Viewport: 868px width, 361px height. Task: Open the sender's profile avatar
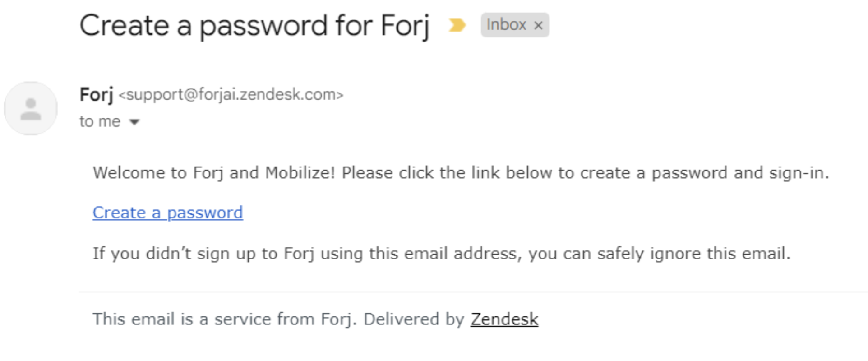tap(31, 108)
